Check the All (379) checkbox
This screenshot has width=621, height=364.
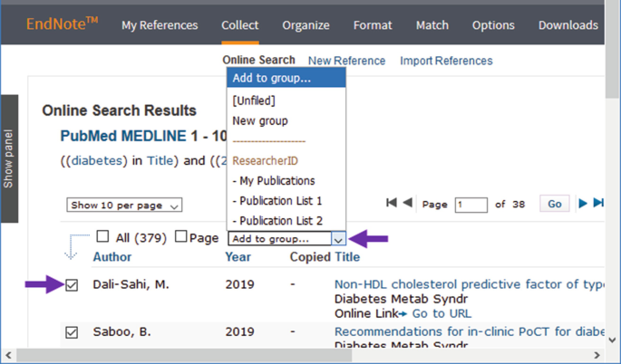pyautogui.click(x=102, y=237)
